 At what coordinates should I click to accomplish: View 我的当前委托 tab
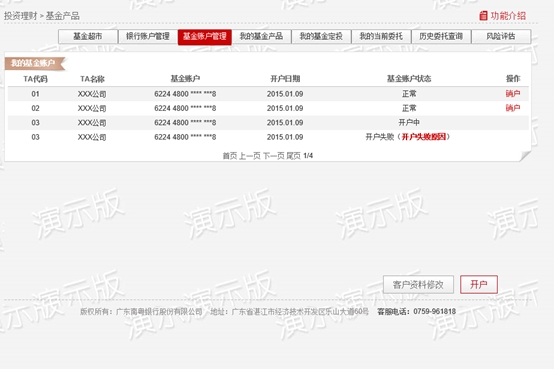click(381, 36)
